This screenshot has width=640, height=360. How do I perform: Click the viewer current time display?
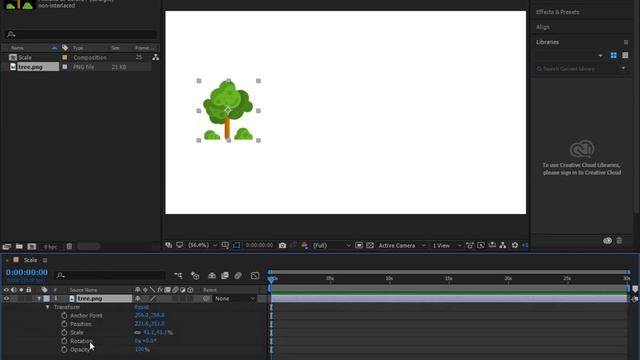point(259,245)
